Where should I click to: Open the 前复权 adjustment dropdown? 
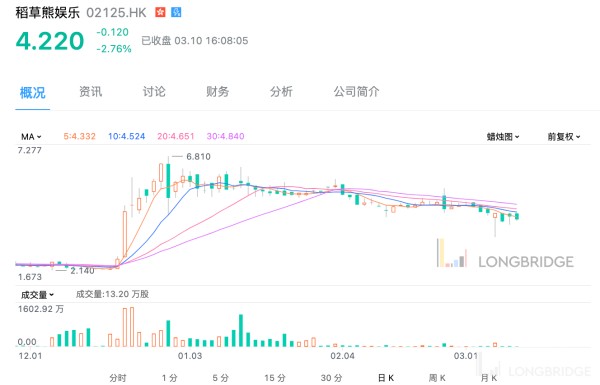coord(564,137)
